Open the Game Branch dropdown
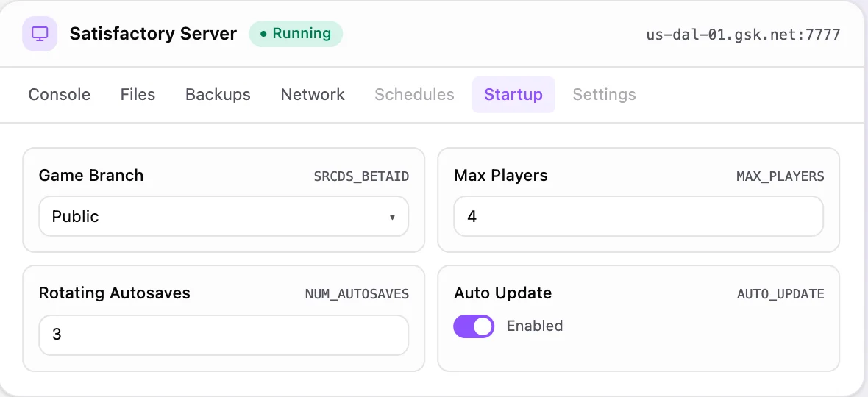The width and height of the screenshot is (868, 397). 224,216
